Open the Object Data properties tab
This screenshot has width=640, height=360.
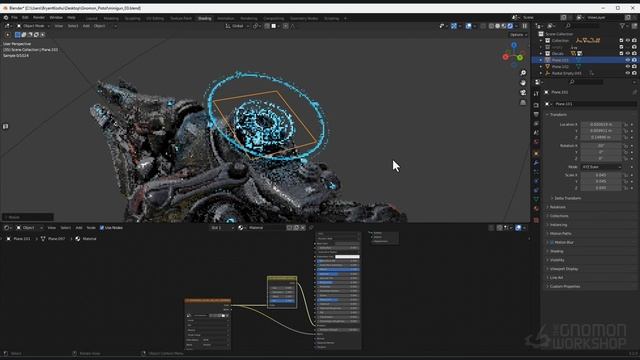coord(536,199)
